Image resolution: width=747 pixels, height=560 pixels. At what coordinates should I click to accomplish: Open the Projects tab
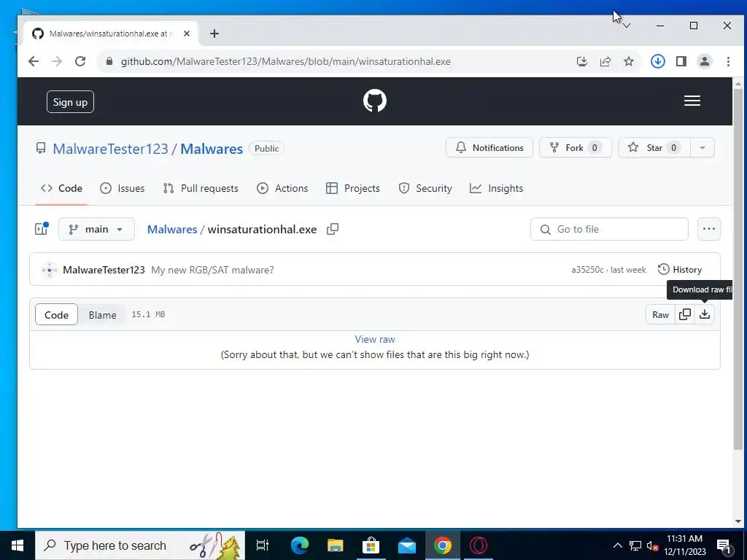click(x=353, y=188)
